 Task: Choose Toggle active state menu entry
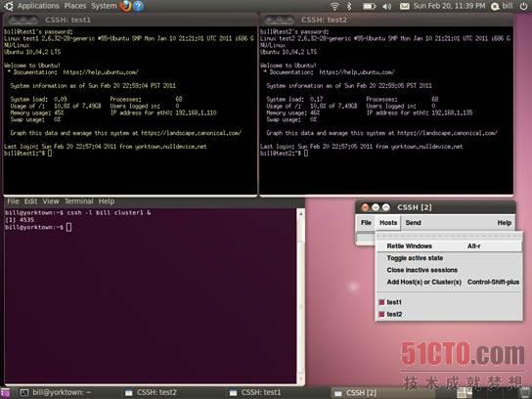tap(449, 258)
